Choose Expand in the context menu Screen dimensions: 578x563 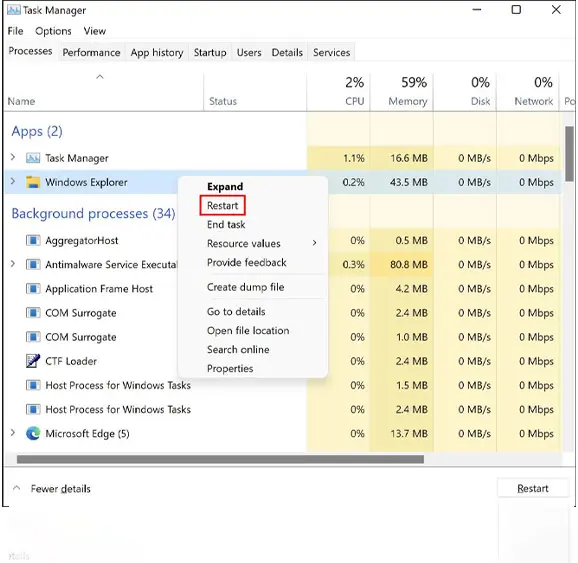225,187
